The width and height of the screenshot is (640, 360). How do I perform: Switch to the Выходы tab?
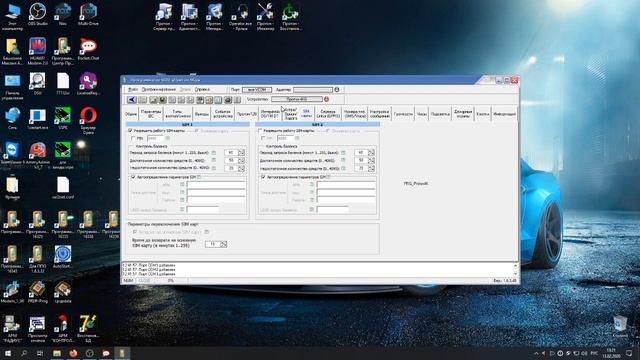coord(201,114)
